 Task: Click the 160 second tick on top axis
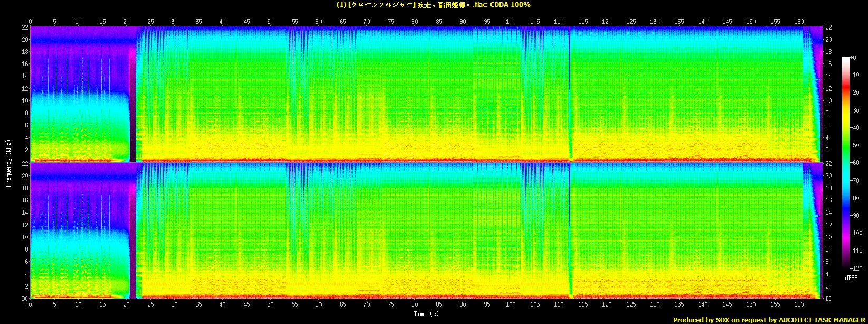tap(799, 22)
